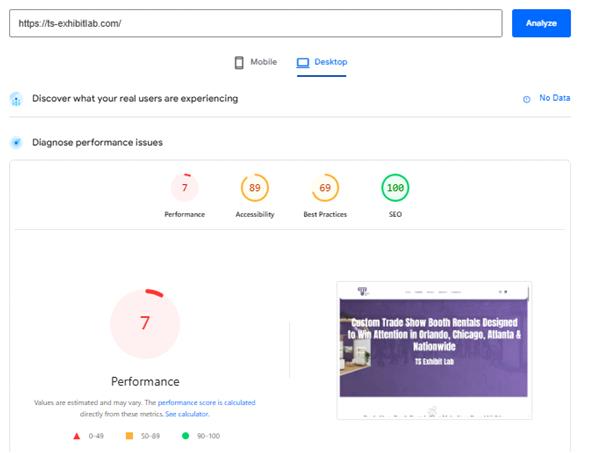Open the No Data link
The height and width of the screenshot is (453, 591).
coord(554,98)
